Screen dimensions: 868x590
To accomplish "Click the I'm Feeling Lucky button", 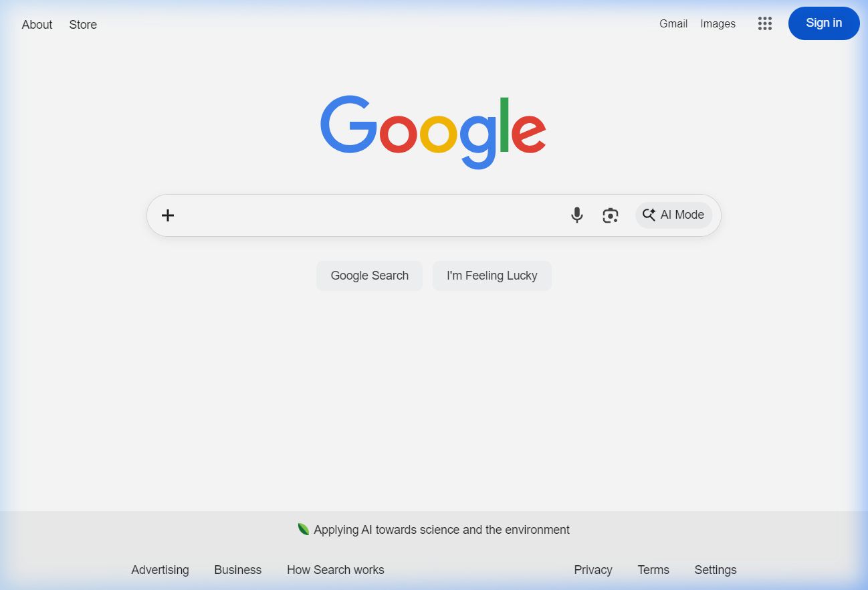I will pyautogui.click(x=492, y=276).
